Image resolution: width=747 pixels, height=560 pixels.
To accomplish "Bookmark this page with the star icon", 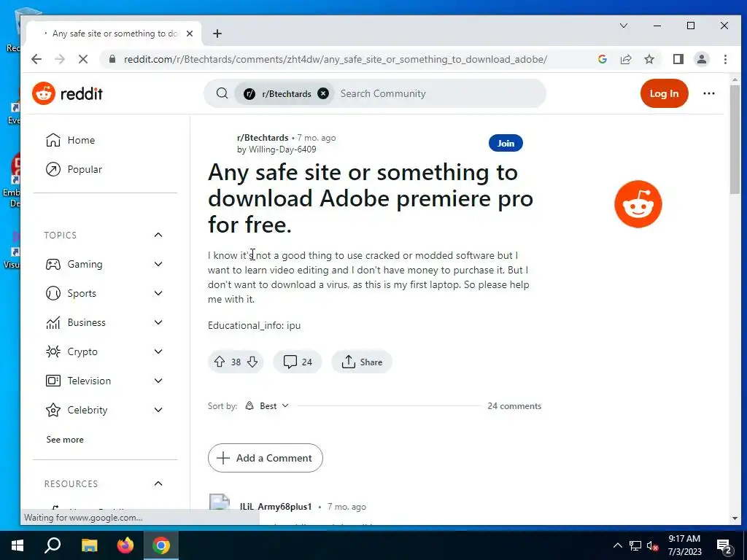I will tap(649, 59).
